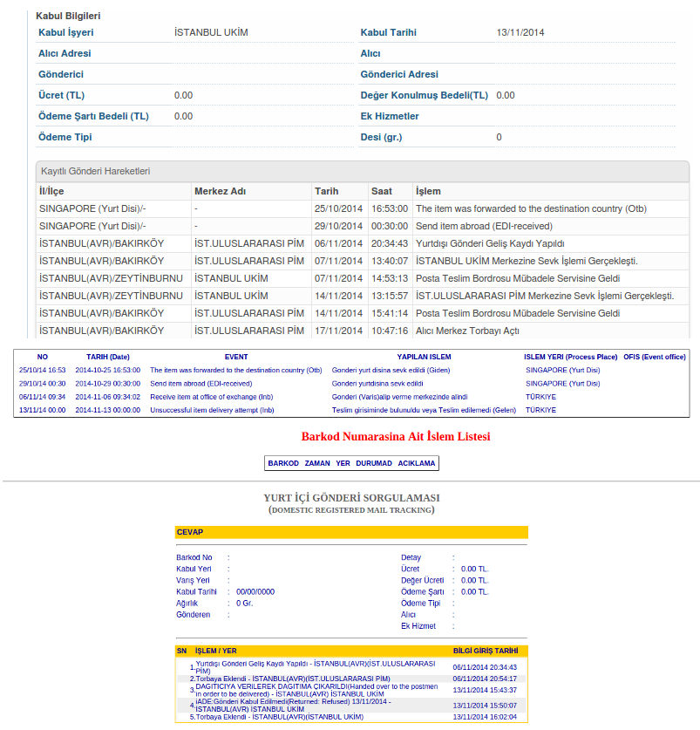Click the "Kabul Bilgileri" section heading
The image size is (700, 730).
point(68,16)
